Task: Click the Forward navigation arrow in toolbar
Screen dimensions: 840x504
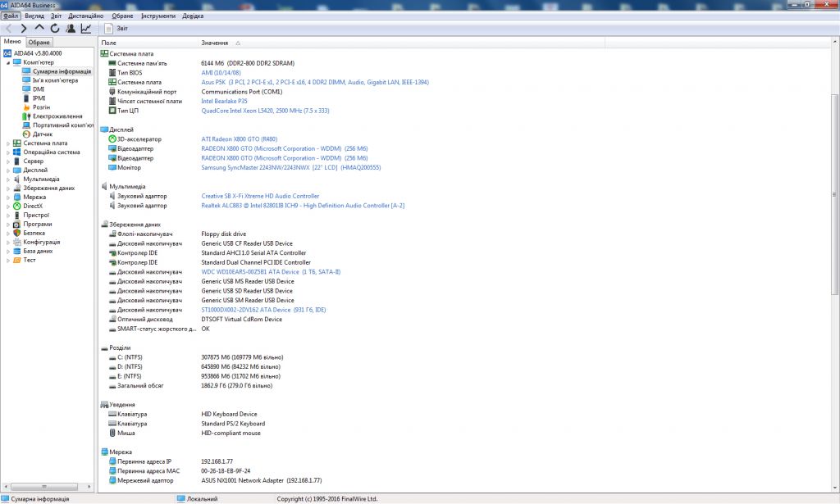Action: 24,29
